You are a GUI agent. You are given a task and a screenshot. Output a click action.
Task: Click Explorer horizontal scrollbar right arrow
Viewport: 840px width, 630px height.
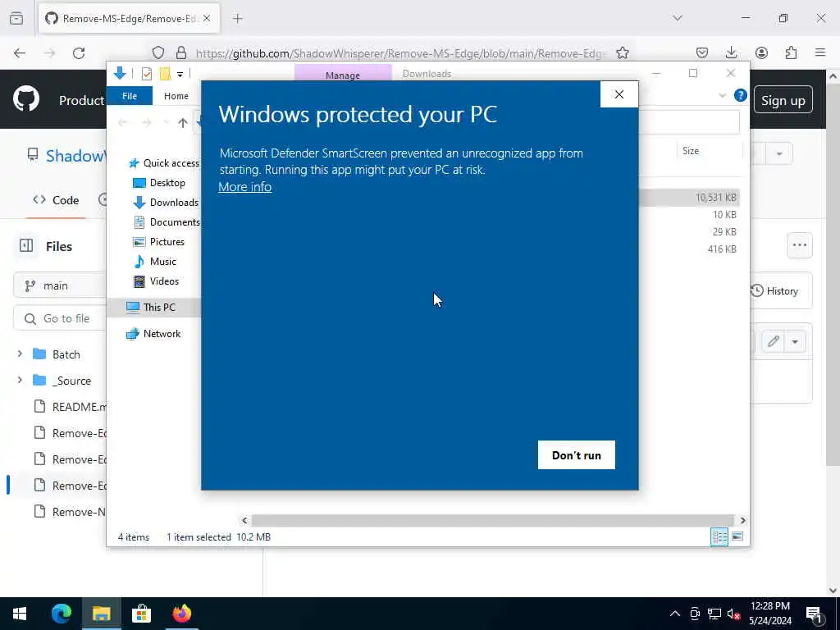pyautogui.click(x=742, y=520)
